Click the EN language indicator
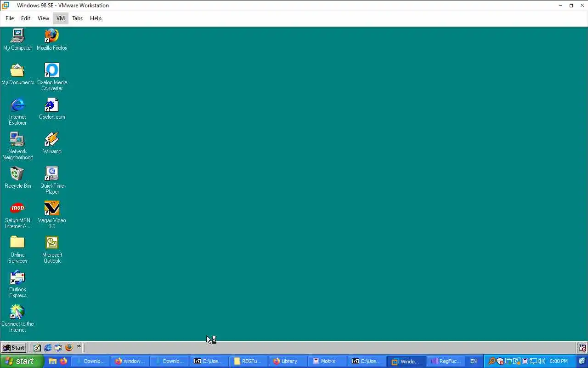588x368 pixels. [474, 361]
